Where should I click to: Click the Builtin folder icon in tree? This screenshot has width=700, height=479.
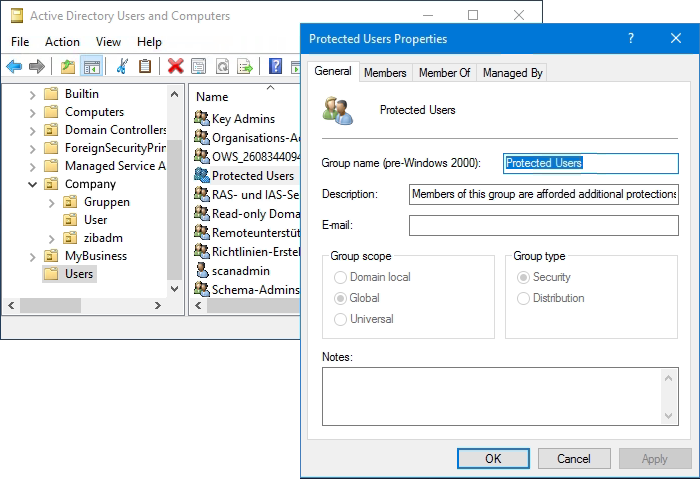tap(51, 94)
